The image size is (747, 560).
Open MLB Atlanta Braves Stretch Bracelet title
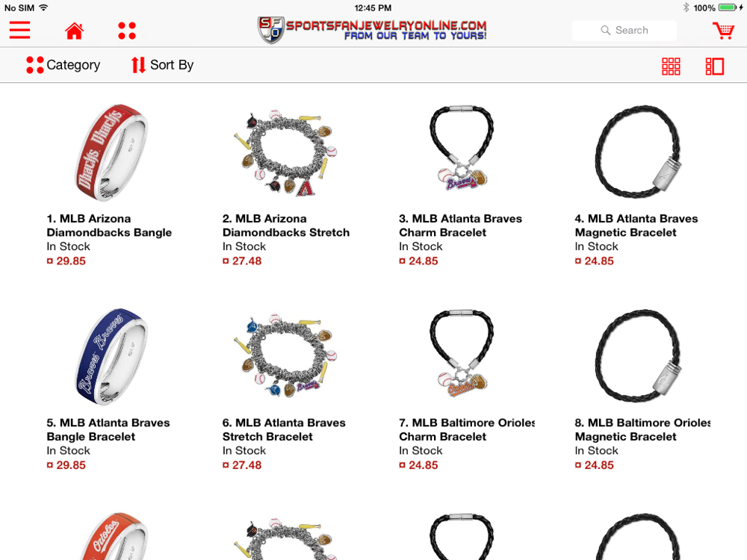(x=284, y=429)
